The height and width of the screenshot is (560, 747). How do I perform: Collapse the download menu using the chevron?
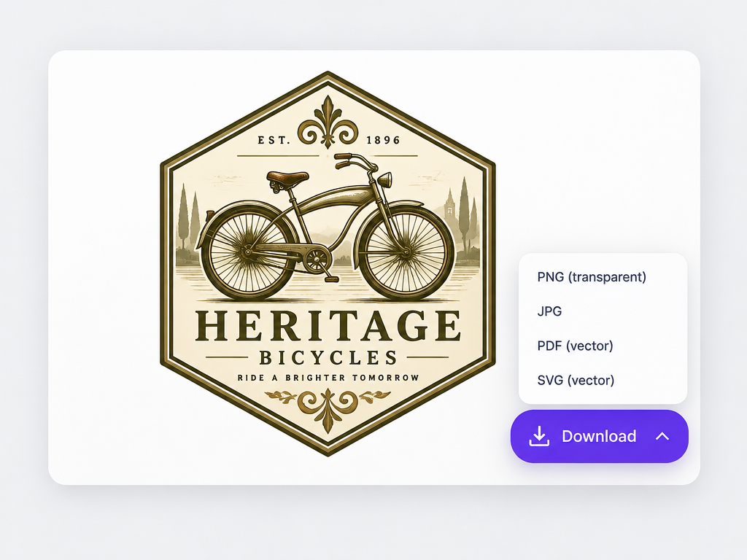pos(662,436)
